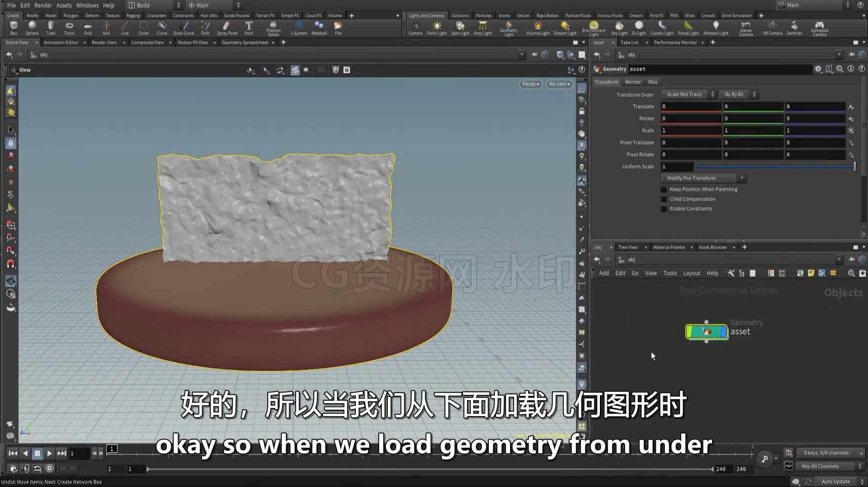Open Transform Order Scale Rot Trans dropdown
Screen dimensions: 868x487
coord(688,94)
